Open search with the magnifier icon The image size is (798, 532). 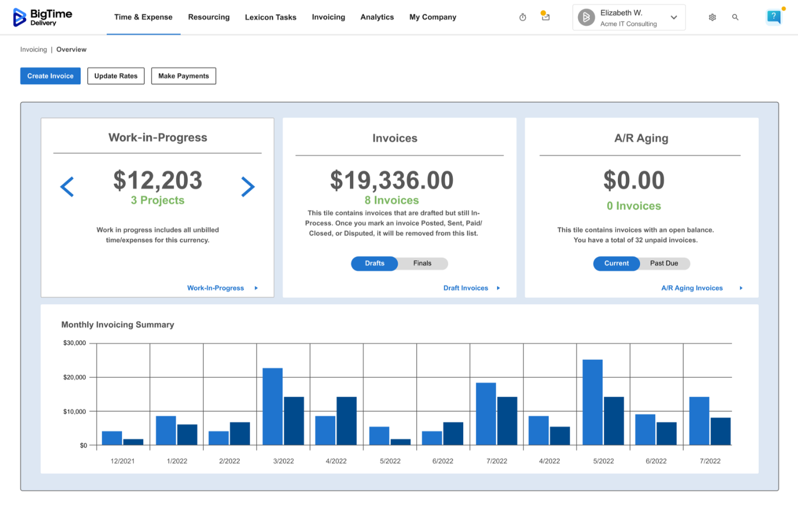pos(735,17)
